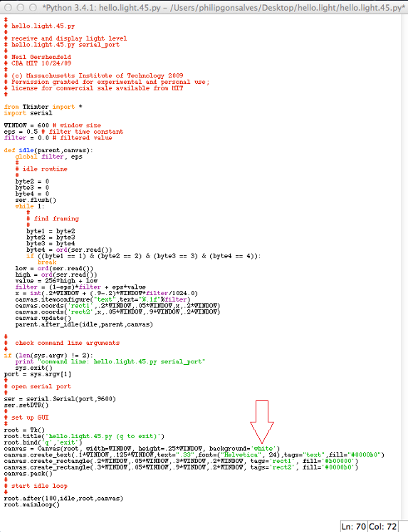The width and height of the screenshot is (408, 532).
Task: Click the window title showing the hello.light.45.py path
Action: [x=224, y=7]
